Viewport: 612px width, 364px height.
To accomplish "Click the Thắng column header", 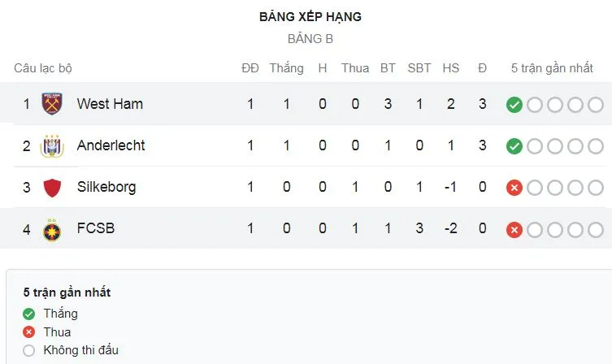I will [x=286, y=68].
